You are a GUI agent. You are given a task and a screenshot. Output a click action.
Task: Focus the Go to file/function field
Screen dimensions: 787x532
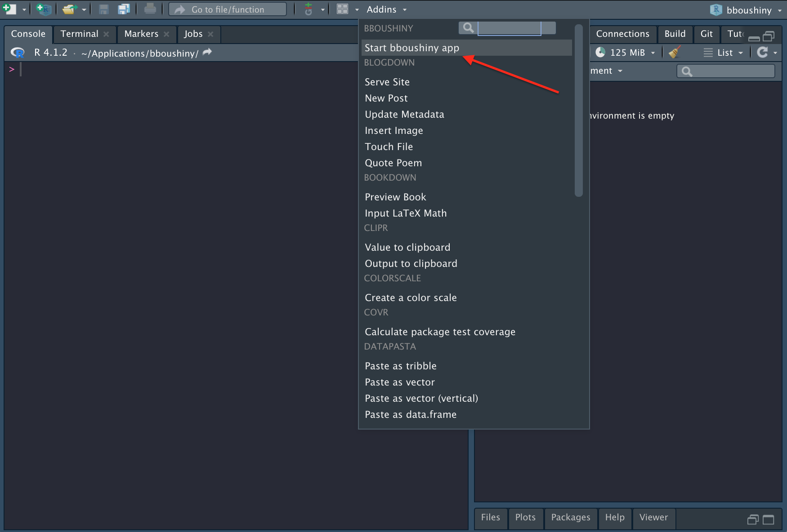point(228,9)
